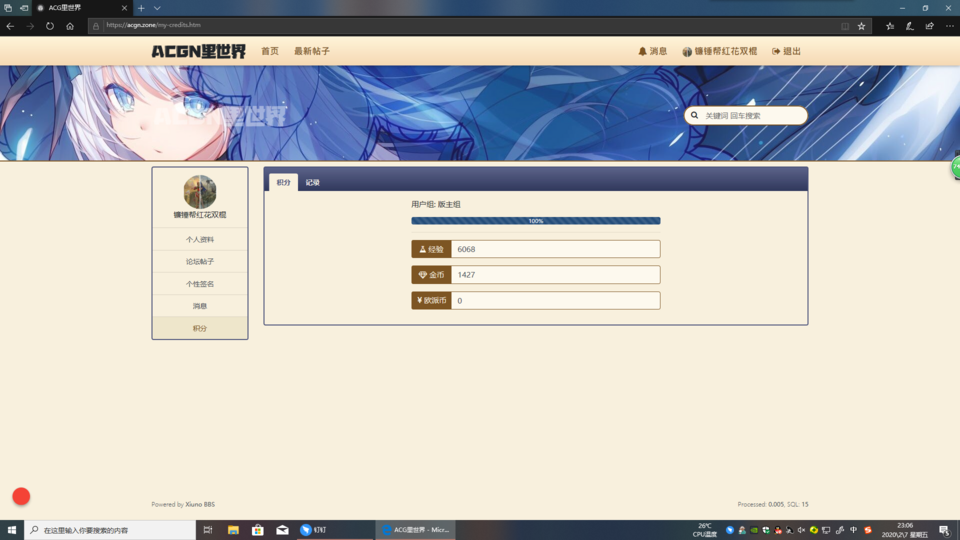The image size is (960, 540).
Task: Open Windows action center notifications
Action: pos(945,530)
